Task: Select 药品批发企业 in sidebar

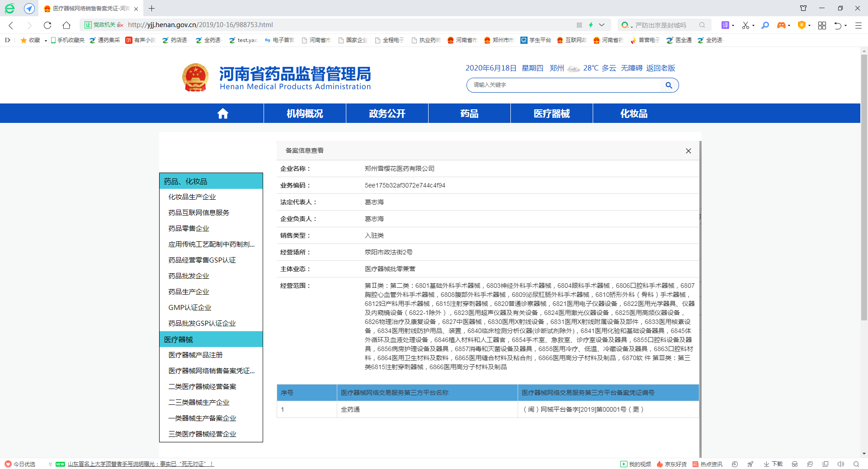Action: (189, 276)
